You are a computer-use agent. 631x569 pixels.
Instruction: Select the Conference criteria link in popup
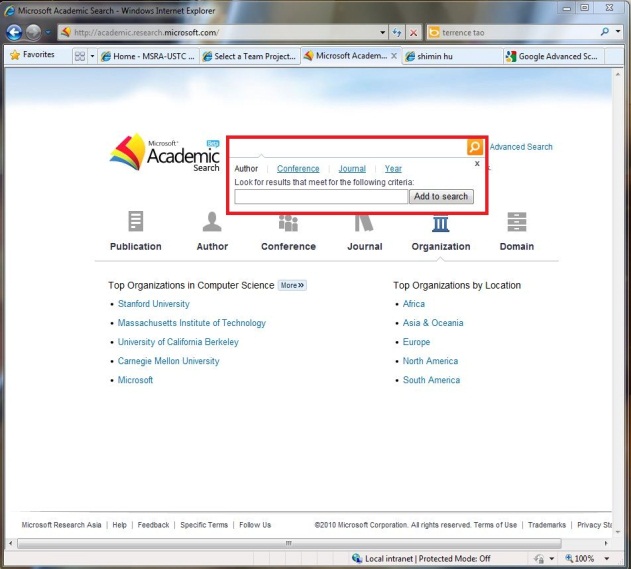tap(298, 169)
